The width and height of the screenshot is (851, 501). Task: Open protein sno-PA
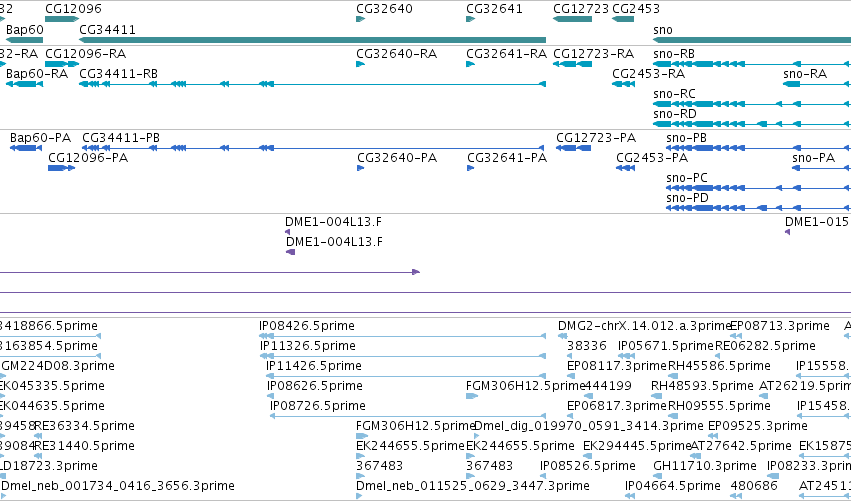(813, 157)
